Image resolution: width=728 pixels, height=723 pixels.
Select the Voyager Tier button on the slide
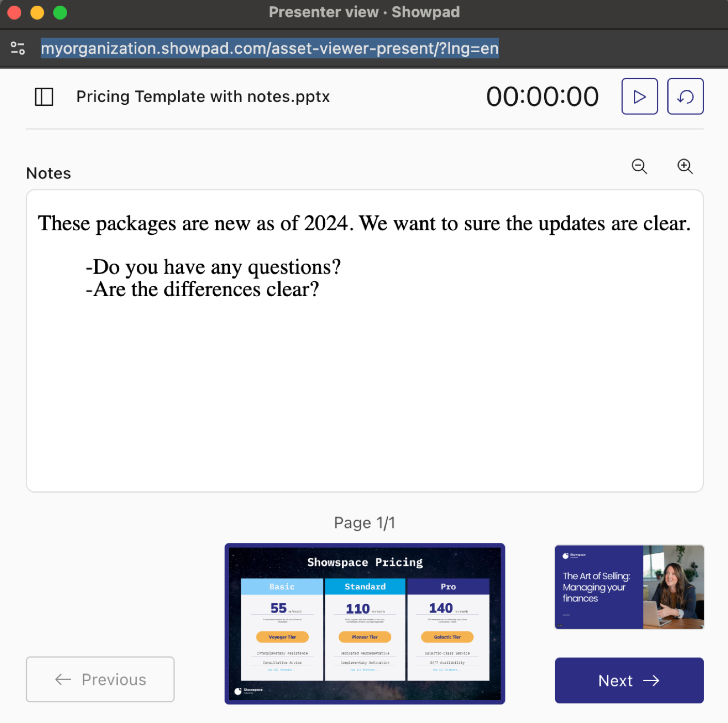pyautogui.click(x=282, y=637)
